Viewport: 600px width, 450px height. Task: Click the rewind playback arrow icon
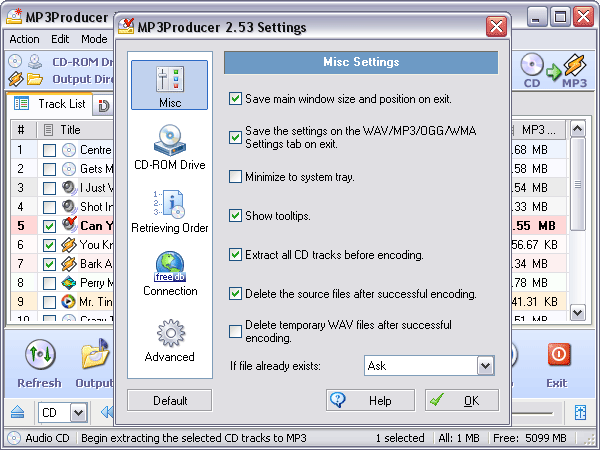click(x=107, y=412)
